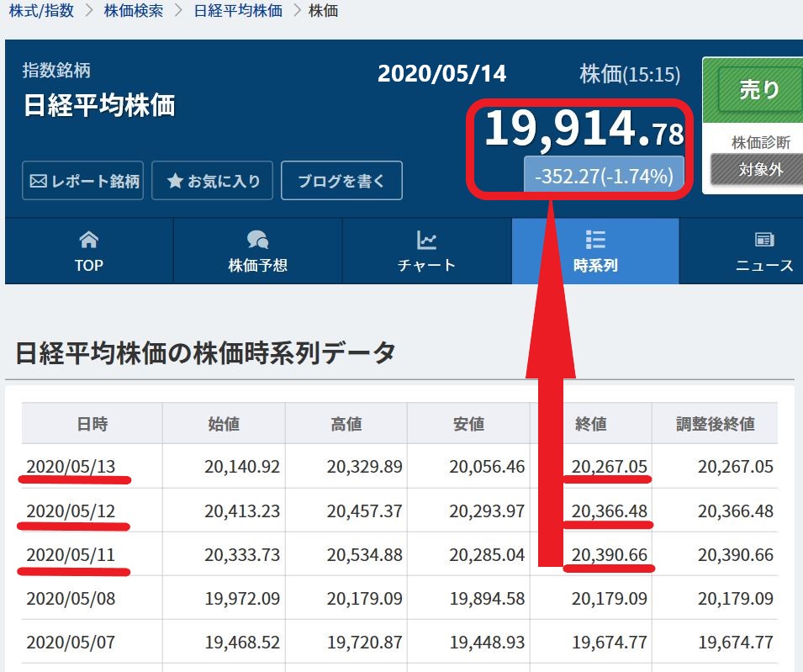
Task: Click the 終値 column header
Action: pos(591,424)
